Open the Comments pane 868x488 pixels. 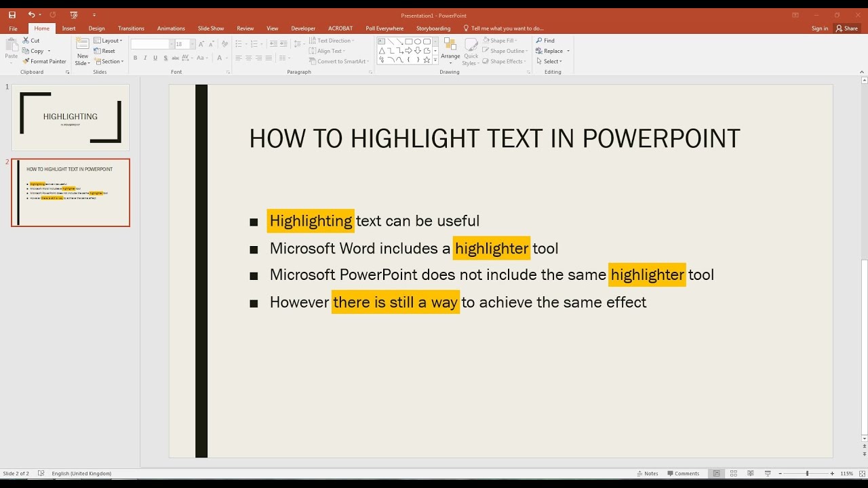(x=683, y=474)
